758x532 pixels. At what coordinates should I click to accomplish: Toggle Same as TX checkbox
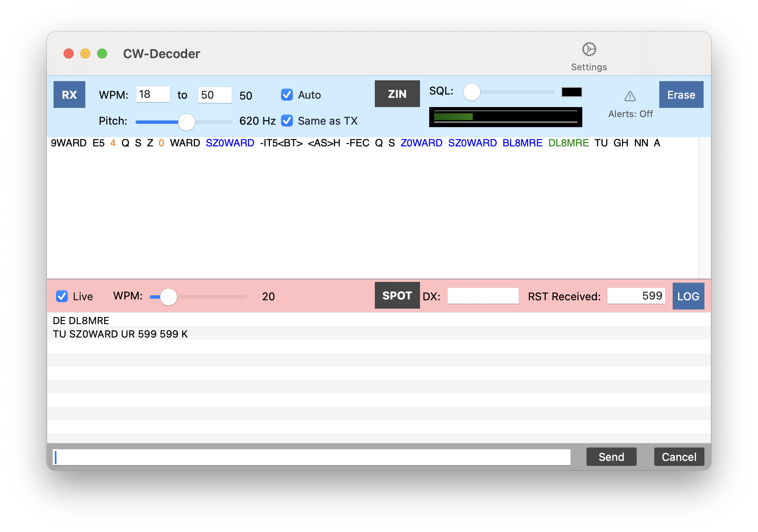pyautogui.click(x=287, y=121)
